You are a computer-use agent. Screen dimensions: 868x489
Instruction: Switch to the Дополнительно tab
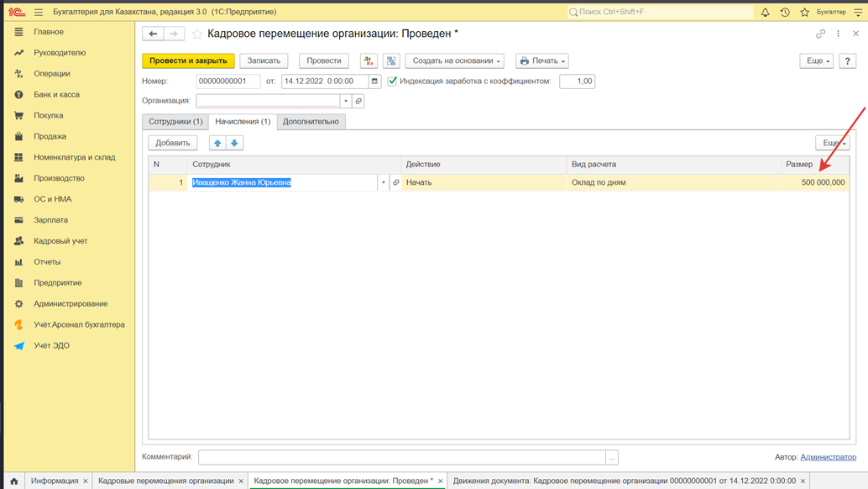point(311,122)
